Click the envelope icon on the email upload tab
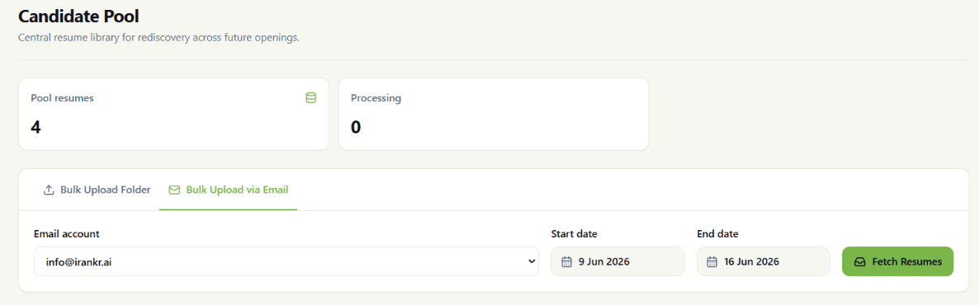The height and width of the screenshot is (305, 980). pyautogui.click(x=174, y=190)
